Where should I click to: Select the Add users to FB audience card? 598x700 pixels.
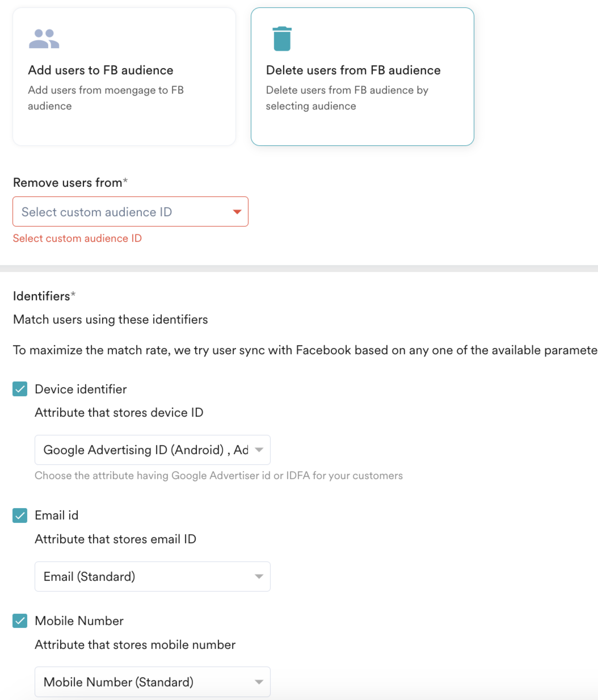tap(124, 77)
